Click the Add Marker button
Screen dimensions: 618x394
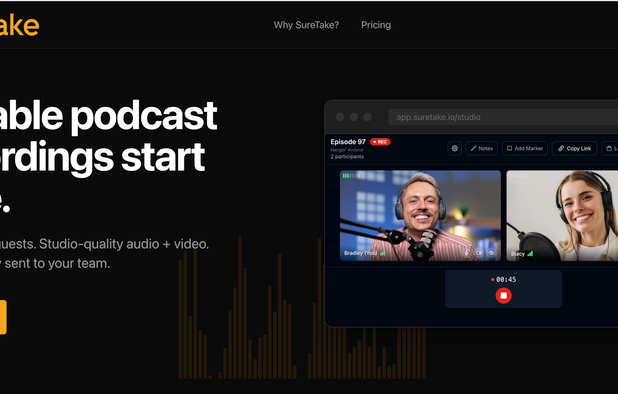click(525, 149)
